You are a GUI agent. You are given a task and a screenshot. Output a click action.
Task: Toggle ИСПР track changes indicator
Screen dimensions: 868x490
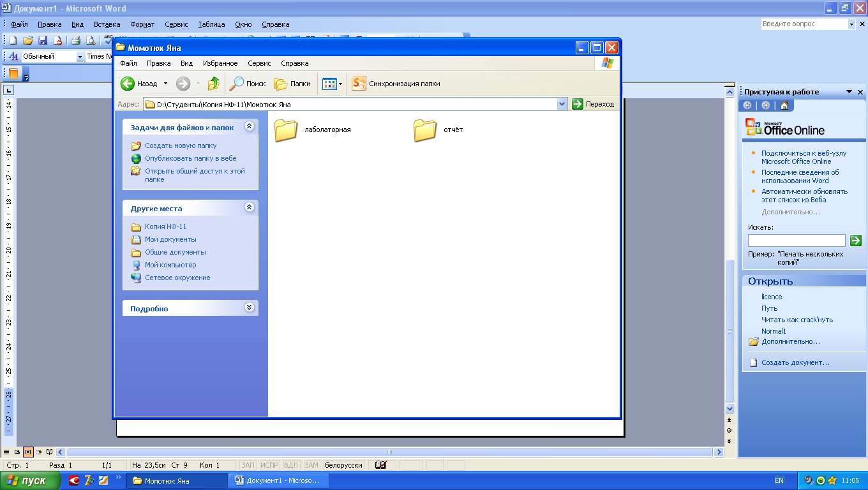point(269,465)
